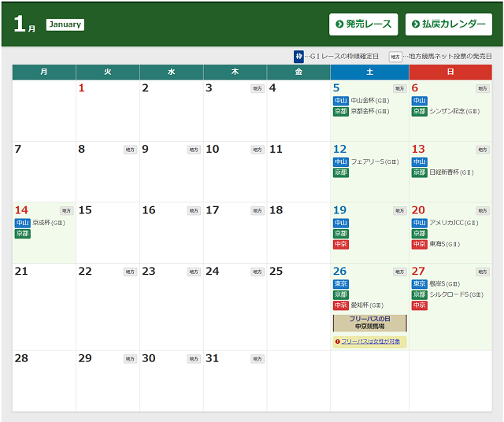Open the 払戻カレンダー button
Viewport: 504px width, 422px height.
click(448, 24)
